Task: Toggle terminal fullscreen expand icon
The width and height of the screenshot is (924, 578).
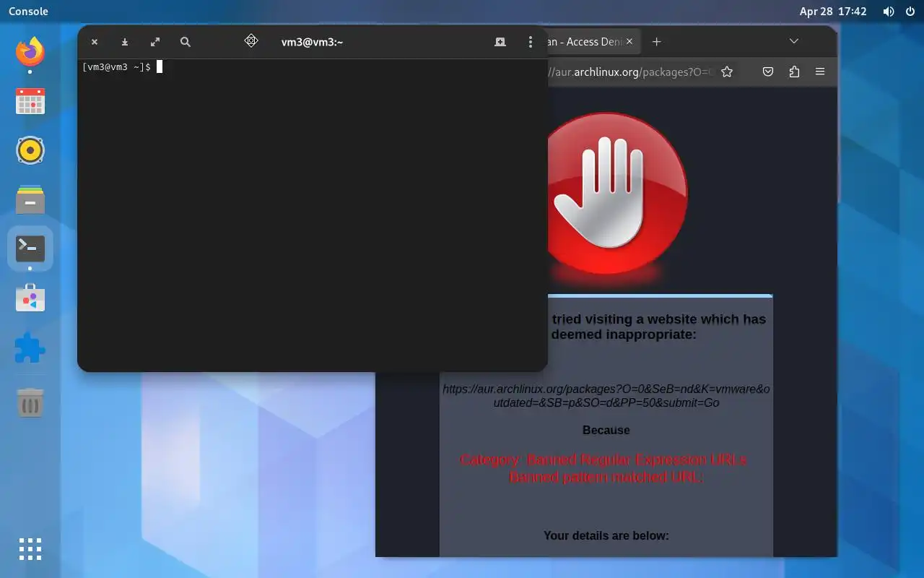Action: click(155, 42)
